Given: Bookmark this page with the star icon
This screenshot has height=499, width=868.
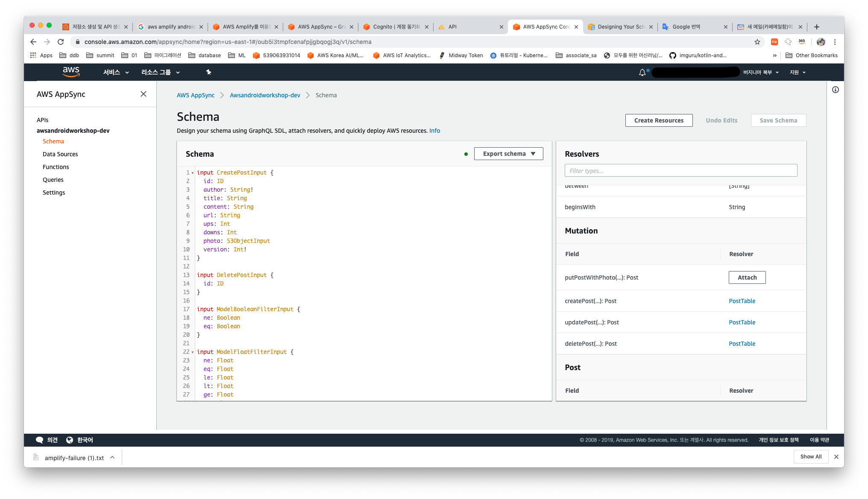Looking at the screenshot, I should click(x=757, y=42).
